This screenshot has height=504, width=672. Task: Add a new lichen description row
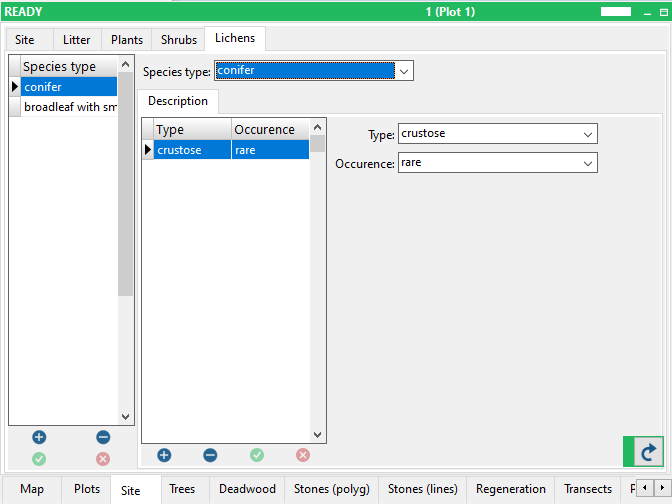(x=164, y=455)
